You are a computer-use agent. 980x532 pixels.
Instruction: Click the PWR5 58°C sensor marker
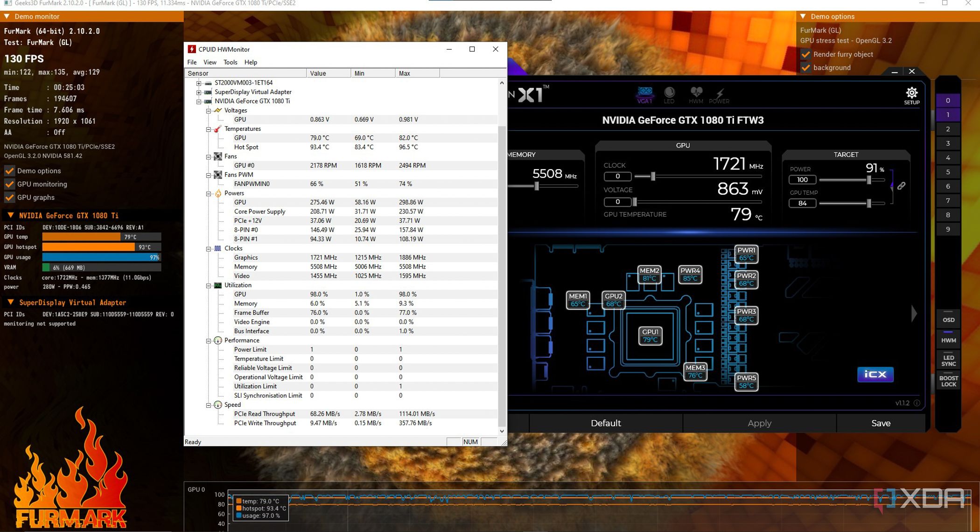click(x=746, y=382)
